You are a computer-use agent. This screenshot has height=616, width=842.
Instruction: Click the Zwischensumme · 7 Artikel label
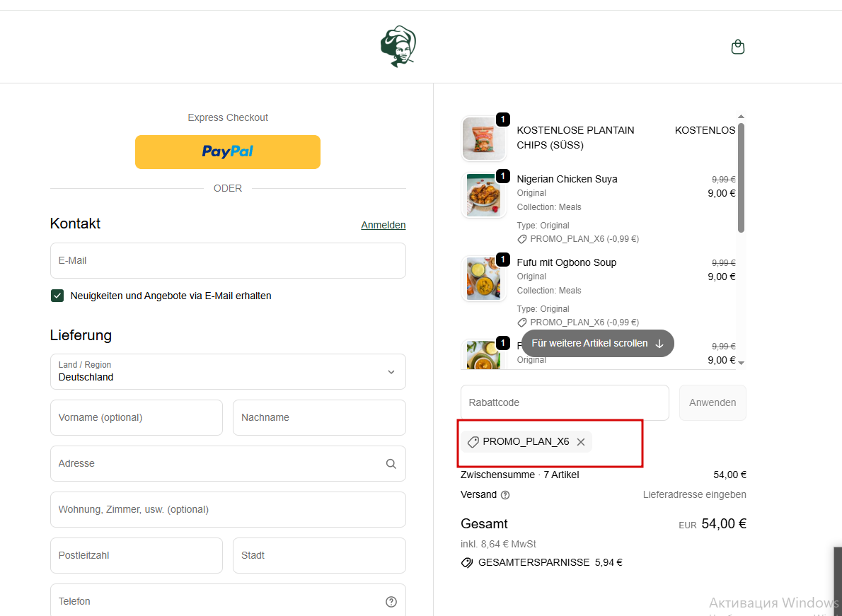pyautogui.click(x=520, y=475)
